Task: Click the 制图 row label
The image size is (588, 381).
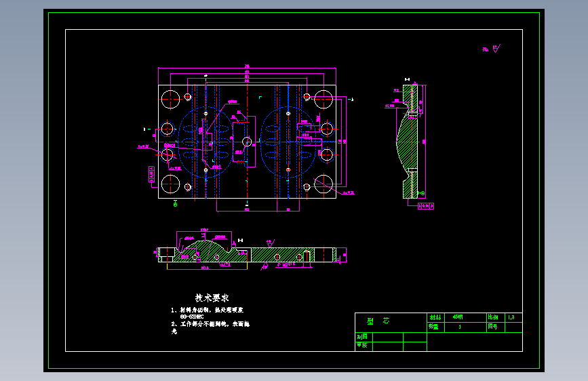Action: (362, 337)
